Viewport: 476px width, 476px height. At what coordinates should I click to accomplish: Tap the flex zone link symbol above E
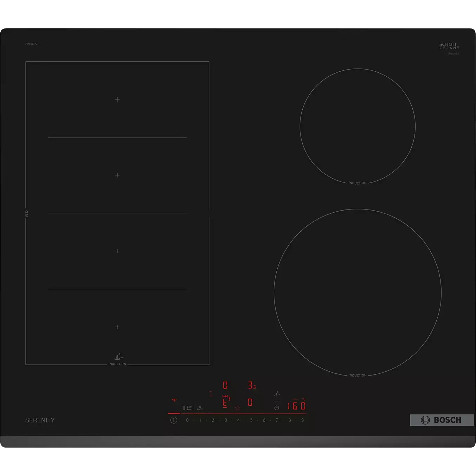pos(225,396)
